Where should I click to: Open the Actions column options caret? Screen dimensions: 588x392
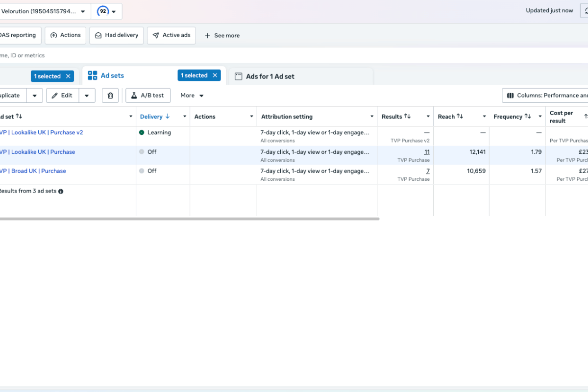click(x=252, y=117)
